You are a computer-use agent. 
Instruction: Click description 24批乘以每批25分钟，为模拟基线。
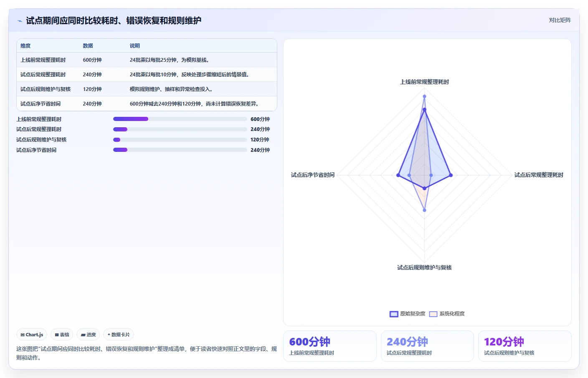(x=170, y=60)
